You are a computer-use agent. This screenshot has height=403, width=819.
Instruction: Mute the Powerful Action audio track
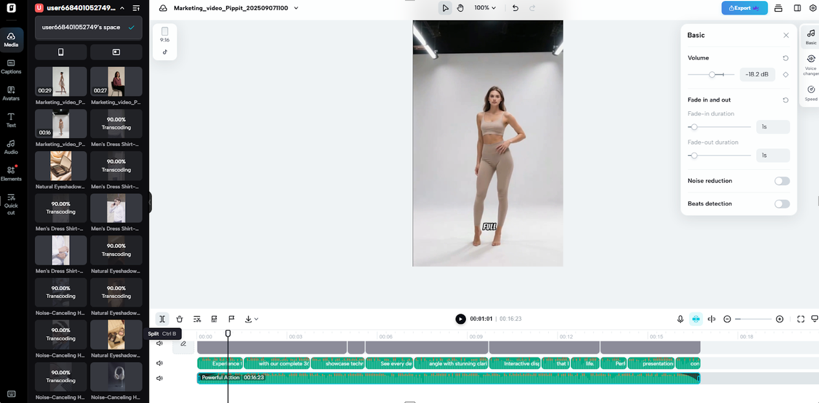[160, 378]
